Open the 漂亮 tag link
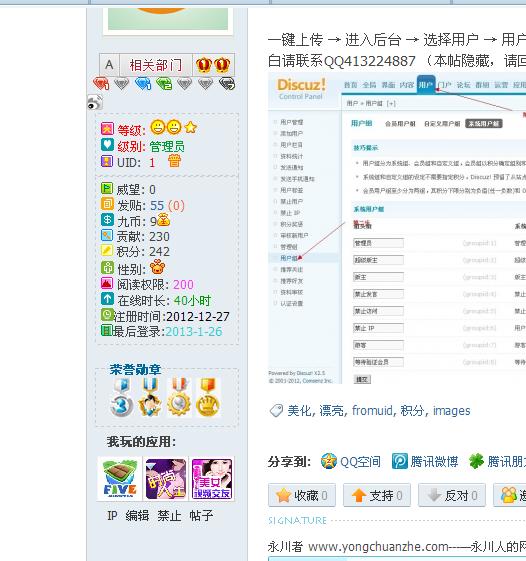Image resolution: width=526 pixels, height=561 pixels. point(331,411)
